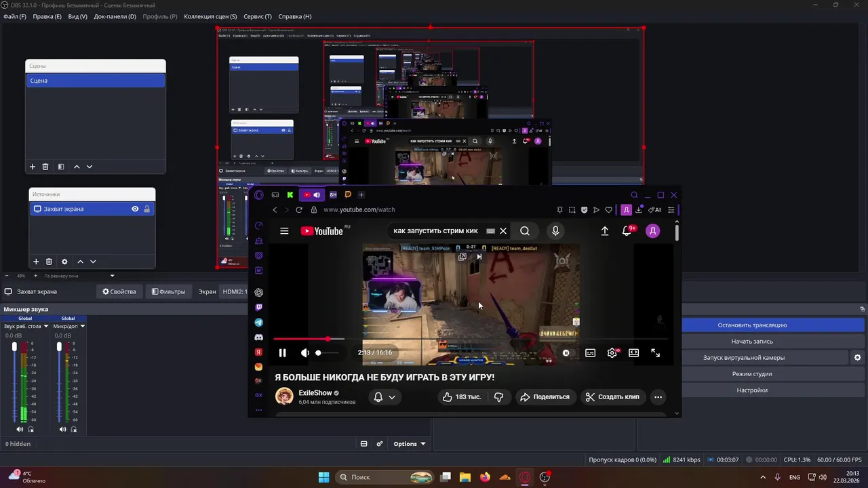The image size is (868, 488).
Task: Open Сервис (T) menu
Action: click(258, 16)
